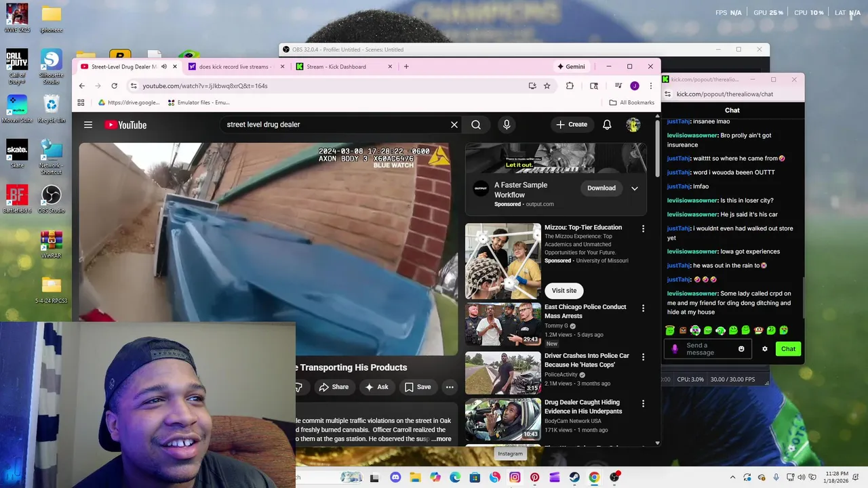Image resolution: width=868 pixels, height=488 pixels.
Task: Open Kick chat settings gear
Action: (x=765, y=349)
